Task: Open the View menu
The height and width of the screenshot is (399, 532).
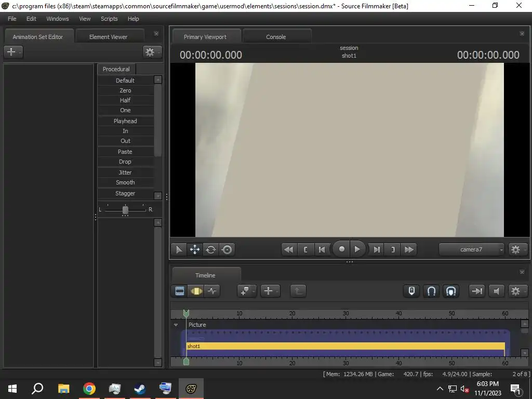Action: pyautogui.click(x=85, y=19)
